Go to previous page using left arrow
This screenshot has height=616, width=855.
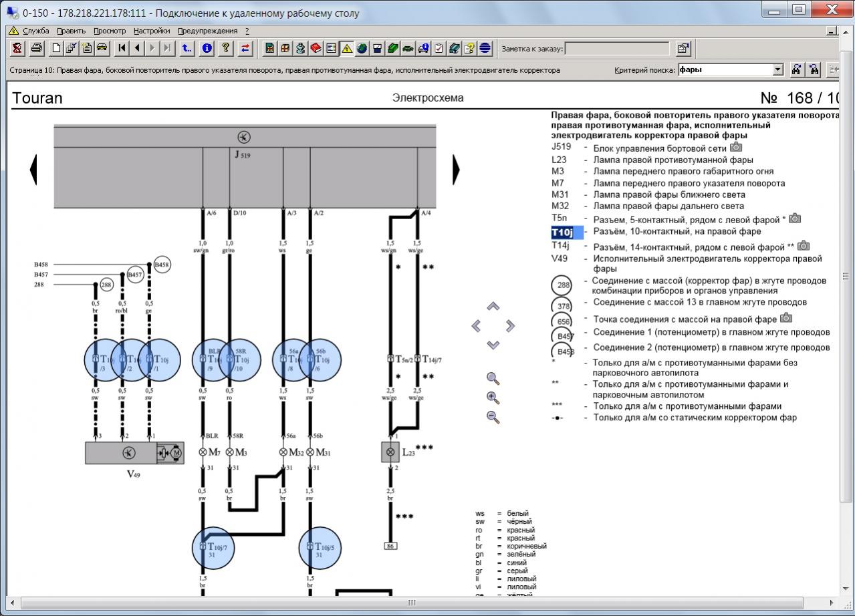pyautogui.click(x=137, y=48)
